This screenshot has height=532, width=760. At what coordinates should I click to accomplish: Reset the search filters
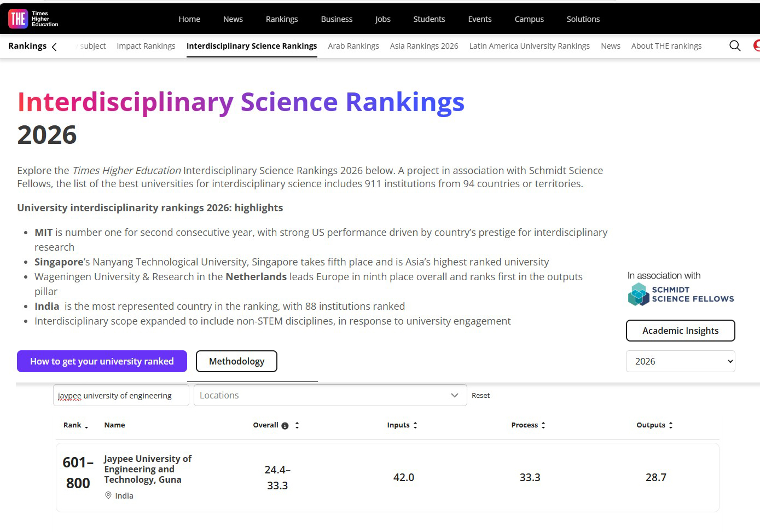pos(480,395)
